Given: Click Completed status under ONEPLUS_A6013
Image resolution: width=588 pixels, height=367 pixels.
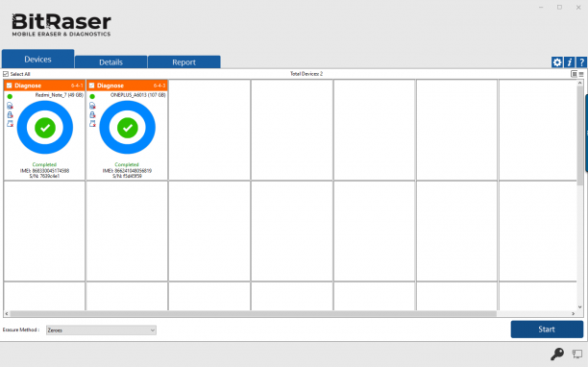Looking at the screenshot, I should click(127, 164).
